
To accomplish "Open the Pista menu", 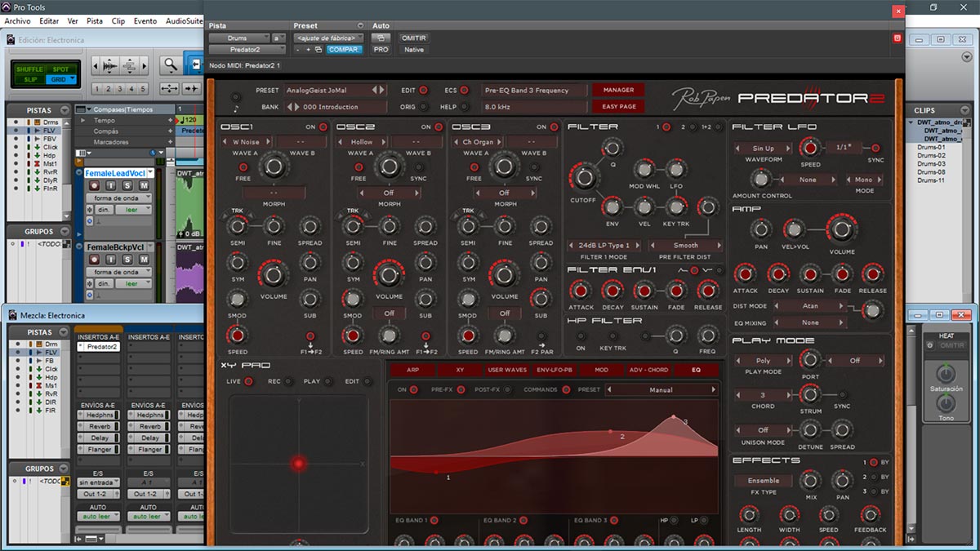I will click(x=95, y=20).
